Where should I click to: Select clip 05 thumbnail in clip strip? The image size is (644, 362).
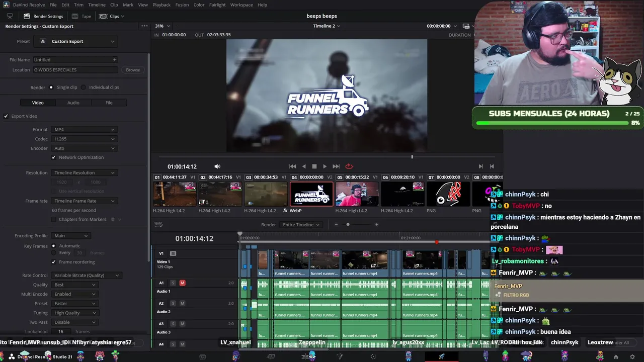(x=357, y=194)
